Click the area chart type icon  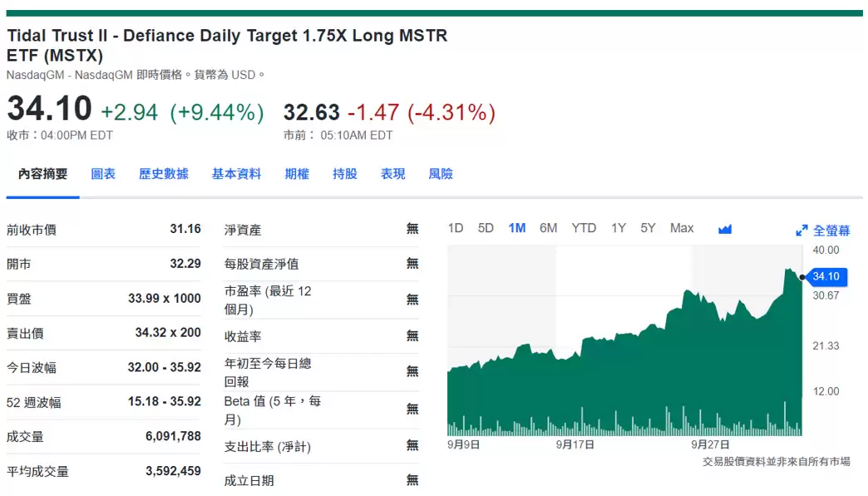724,229
